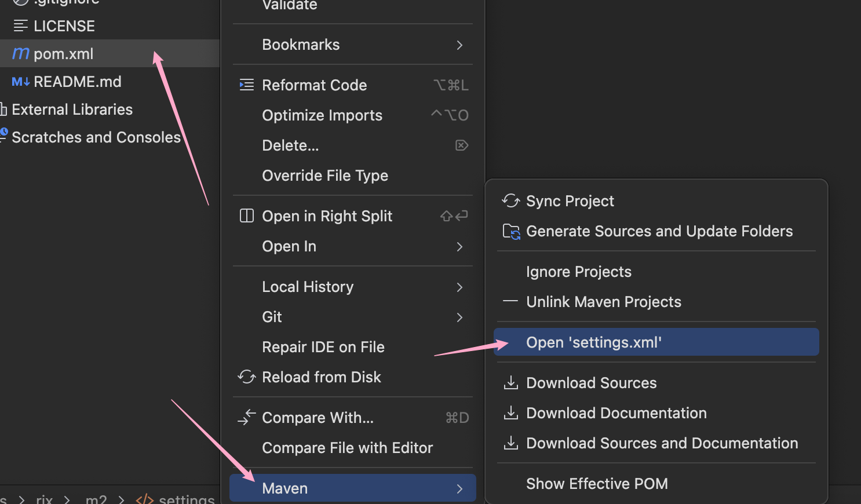The width and height of the screenshot is (861, 504).
Task: Click the Download Sources arrow icon
Action: 510,382
